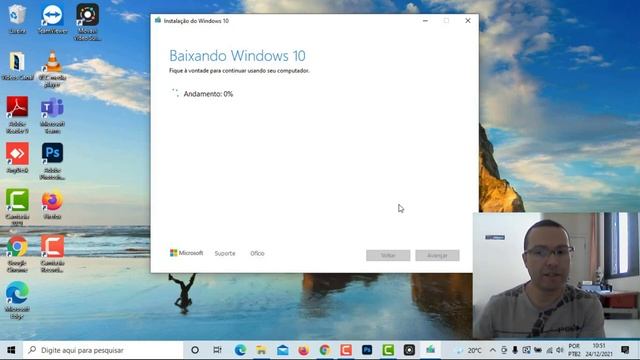This screenshot has height=360, width=640.
Task: Click the disabled Avançar button
Action: (x=438, y=256)
